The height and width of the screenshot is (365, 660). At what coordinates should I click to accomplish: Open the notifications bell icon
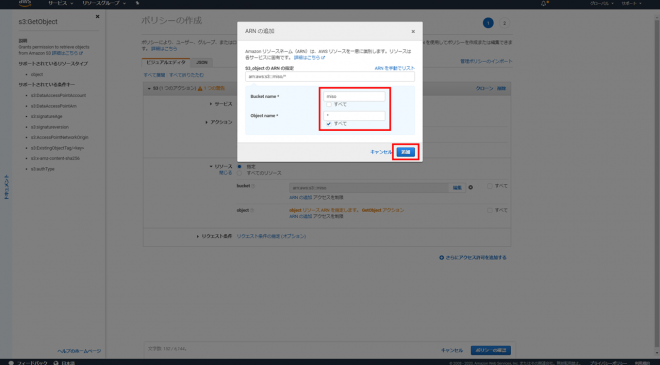click(x=543, y=3)
